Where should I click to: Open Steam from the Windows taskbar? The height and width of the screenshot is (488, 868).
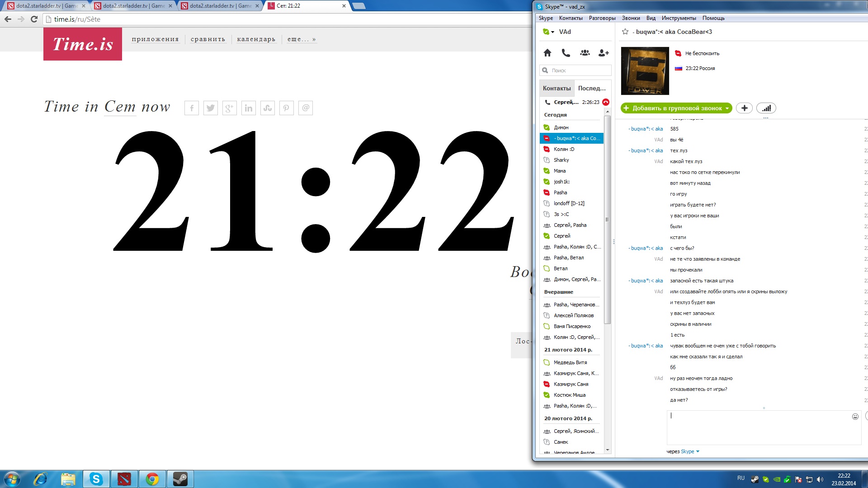coord(180,479)
